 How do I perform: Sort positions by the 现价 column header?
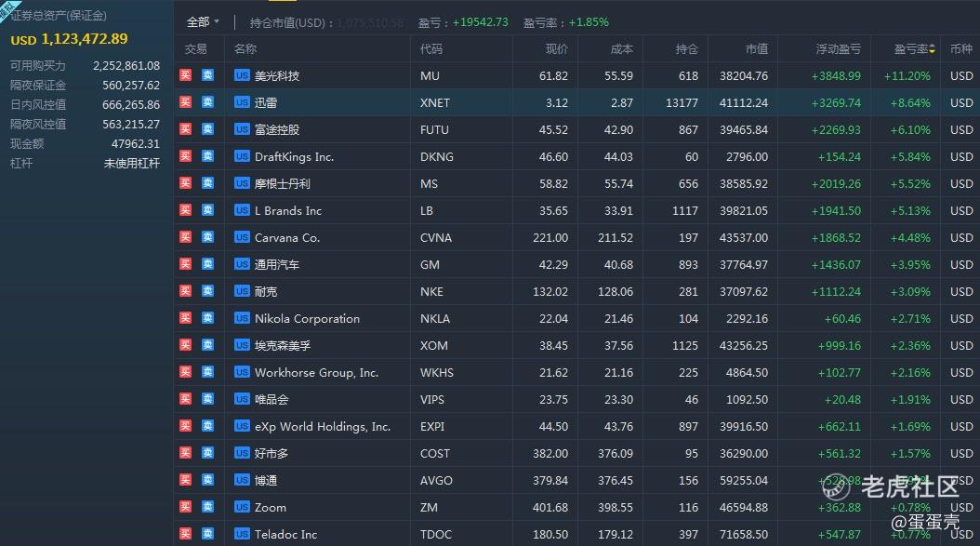pos(556,48)
